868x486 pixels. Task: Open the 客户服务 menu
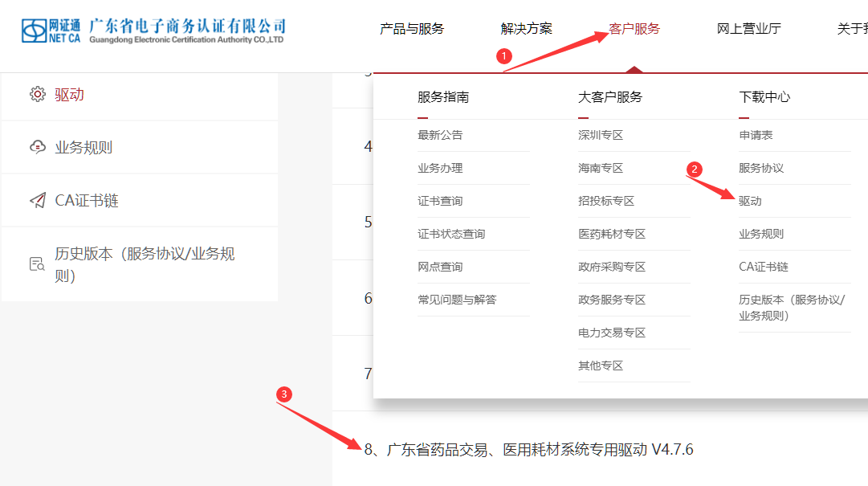(634, 29)
